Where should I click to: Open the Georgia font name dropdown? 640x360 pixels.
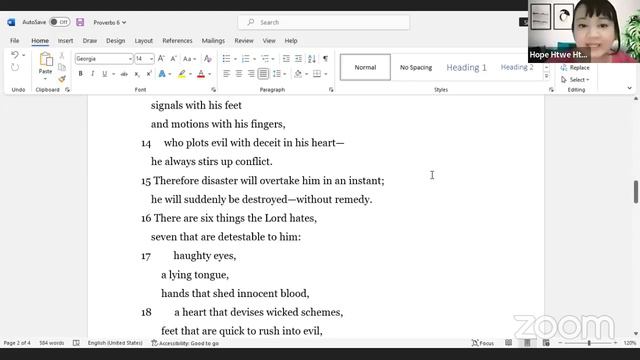(x=130, y=59)
